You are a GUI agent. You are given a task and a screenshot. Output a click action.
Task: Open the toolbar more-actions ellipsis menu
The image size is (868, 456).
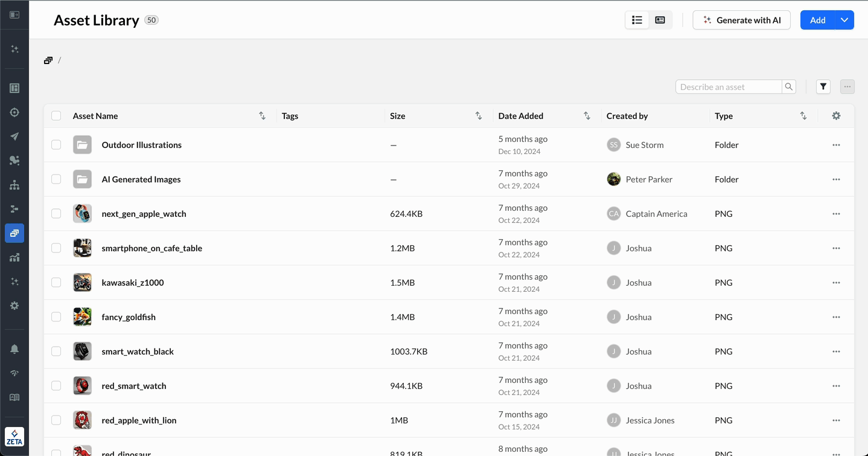point(847,87)
